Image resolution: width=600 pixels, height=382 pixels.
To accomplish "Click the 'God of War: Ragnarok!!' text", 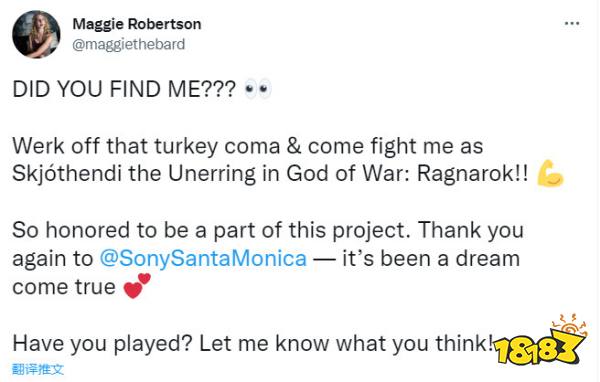I will point(407,174).
